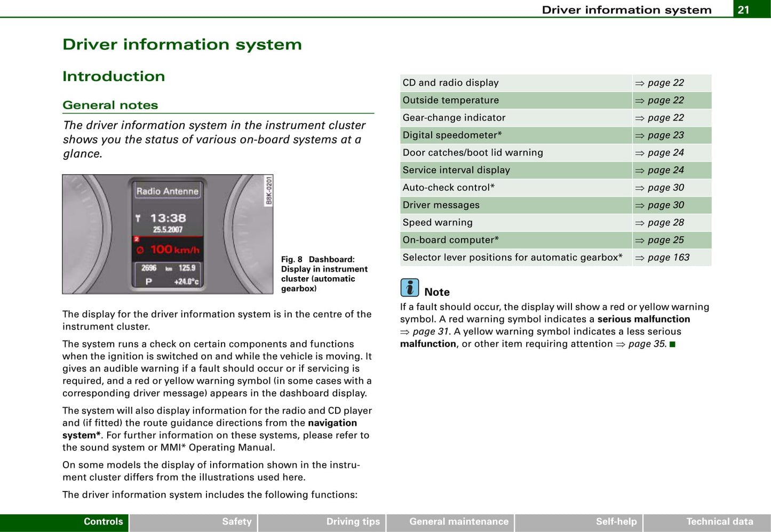Screen dimensions: 771x532
Task: Follow page 28 link for Speed warning
Action: (665, 223)
